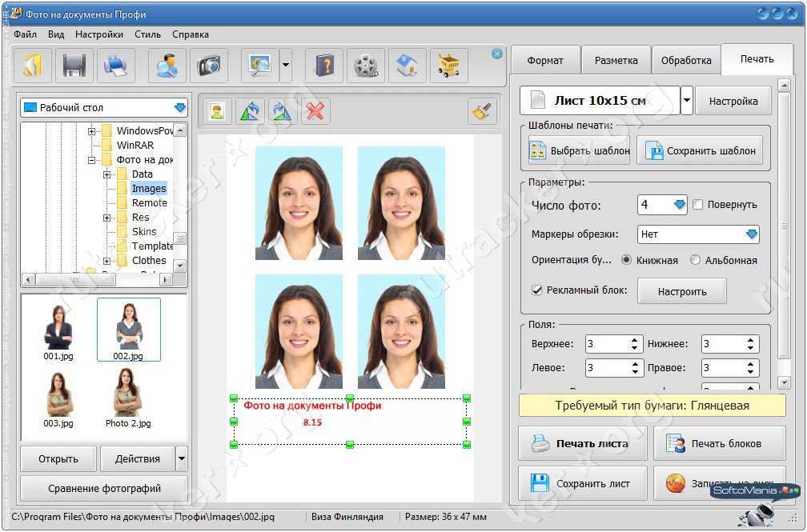Click the Выбрать шаблон button

pyautogui.click(x=579, y=150)
